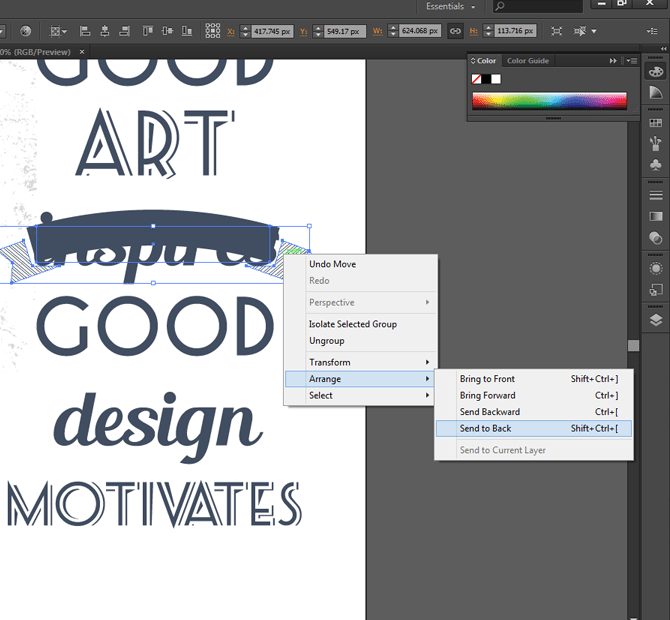The image size is (670, 620).
Task: Switch to the Color Guide tab
Action: pyautogui.click(x=527, y=61)
